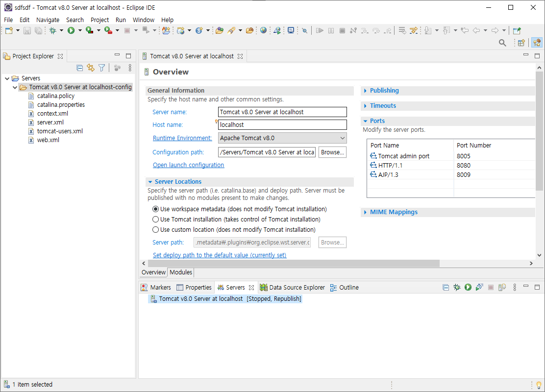Collapse Tomcat v8.0 localhost-config folder node
Screen dimensions: 545x392
tap(15, 87)
